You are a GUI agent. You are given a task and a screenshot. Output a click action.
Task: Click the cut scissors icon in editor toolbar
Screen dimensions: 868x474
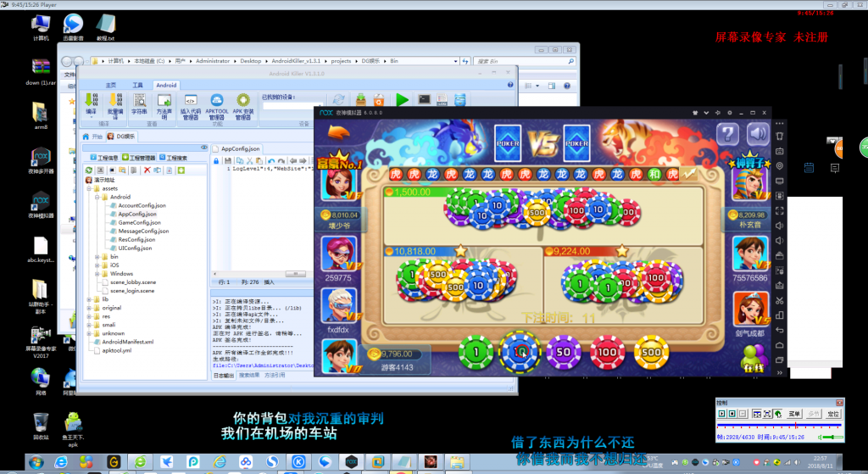pyautogui.click(x=249, y=160)
